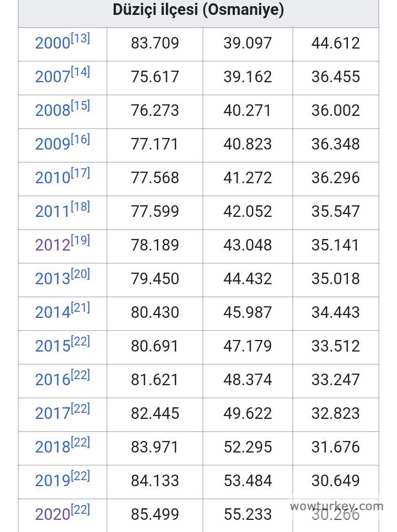Open the 2010 year link
Viewport: 397px width, 532px height.
coord(52,178)
